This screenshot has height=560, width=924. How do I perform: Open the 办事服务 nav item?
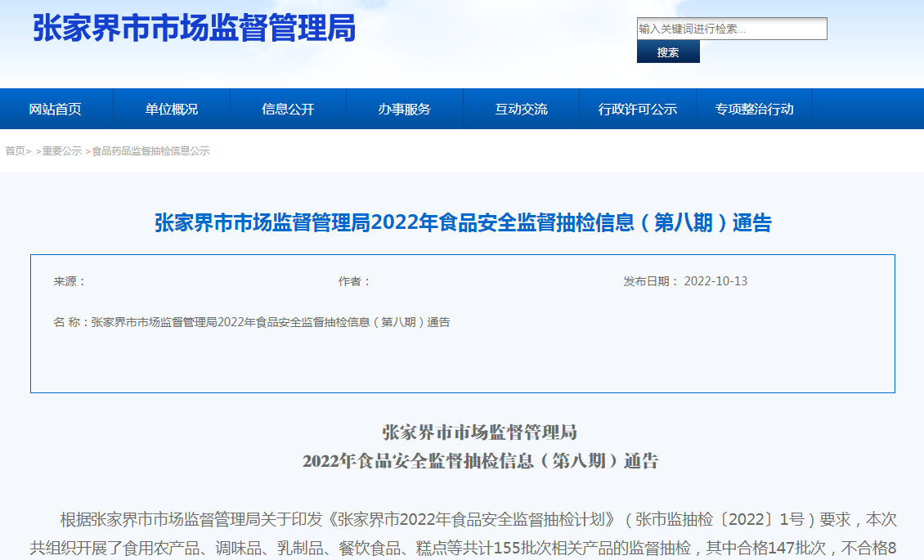click(x=405, y=109)
